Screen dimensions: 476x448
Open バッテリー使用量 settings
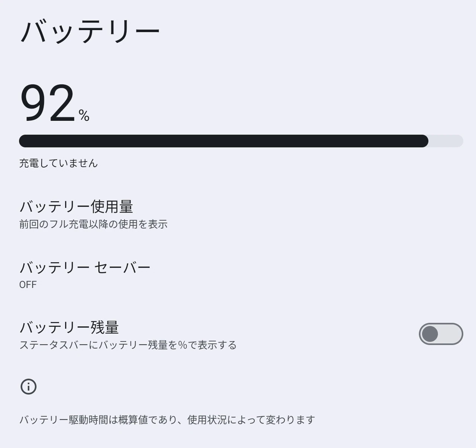(x=76, y=207)
